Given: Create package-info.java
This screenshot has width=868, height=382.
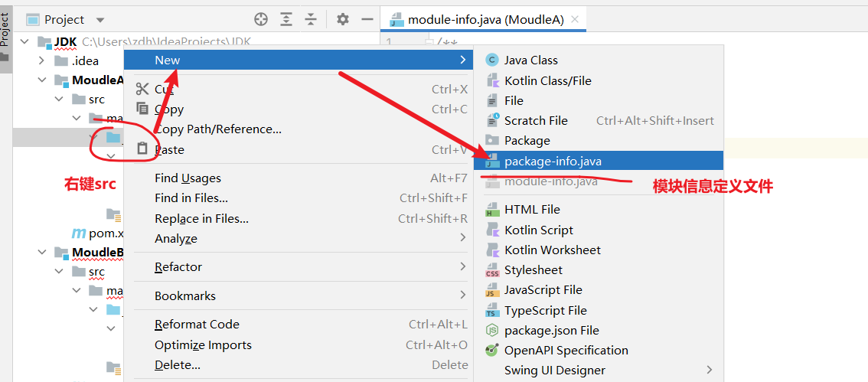Looking at the screenshot, I should [599, 161].
